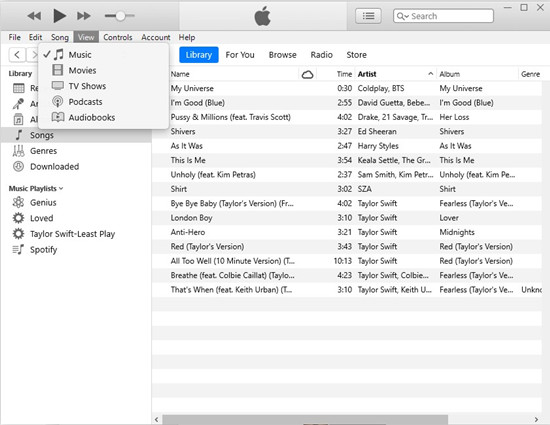Close the open View menu
550x425 pixels.
86,37
